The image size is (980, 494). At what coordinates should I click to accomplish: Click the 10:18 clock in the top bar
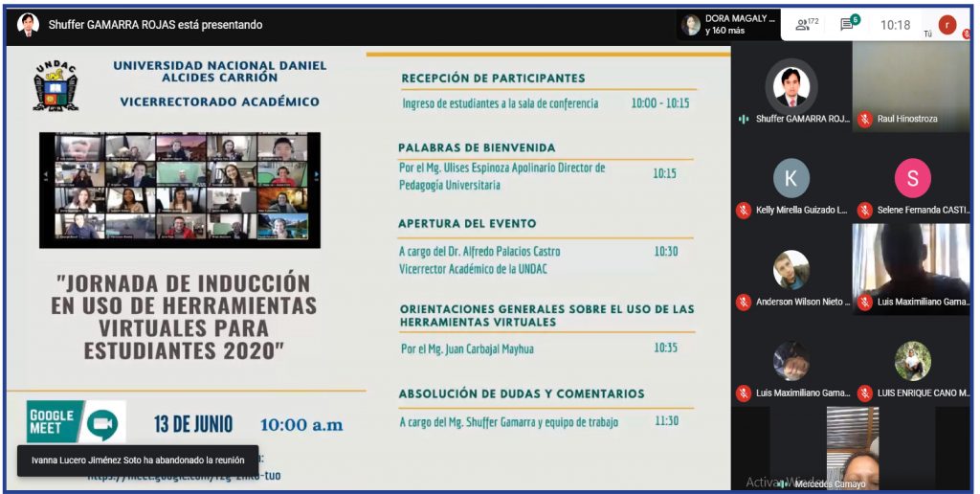[x=895, y=25]
